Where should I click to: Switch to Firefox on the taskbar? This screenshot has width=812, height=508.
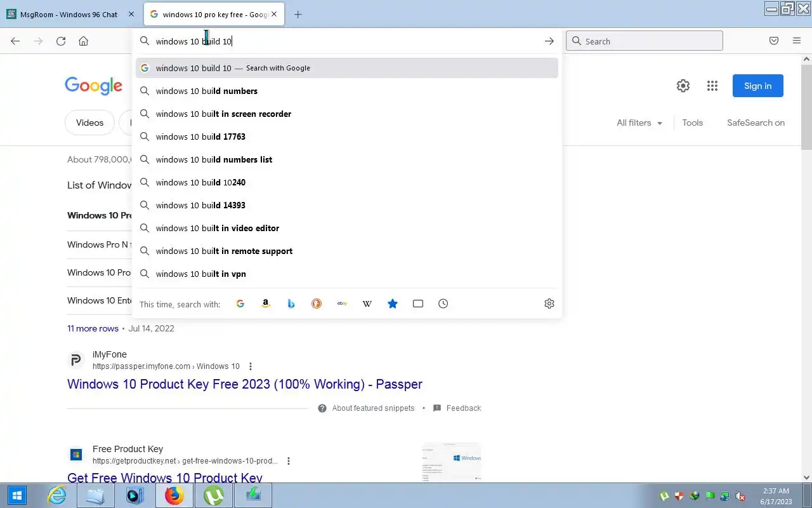(174, 495)
